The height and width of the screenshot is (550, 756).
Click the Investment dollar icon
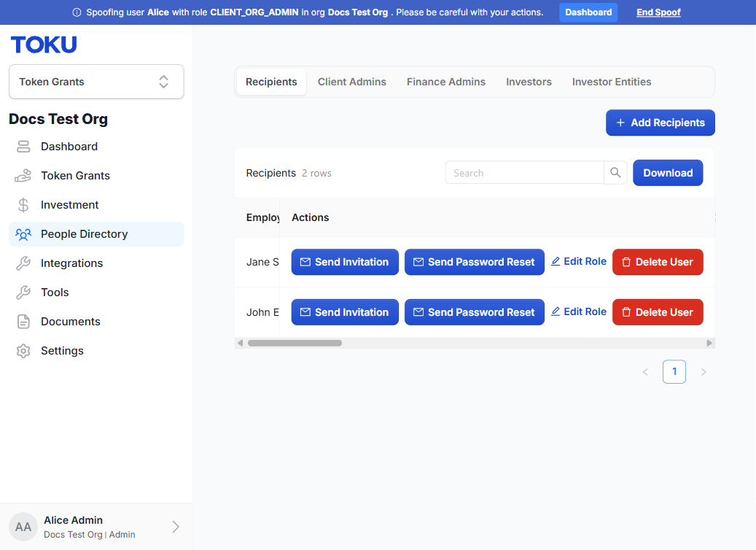[23, 205]
